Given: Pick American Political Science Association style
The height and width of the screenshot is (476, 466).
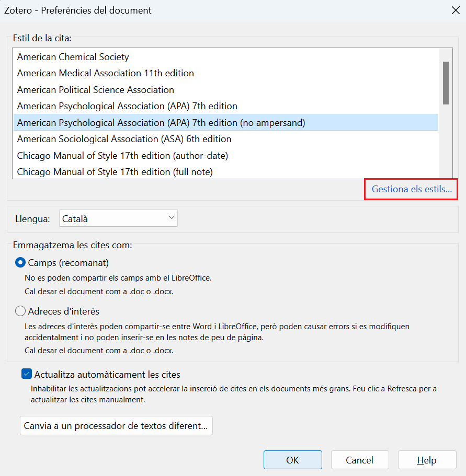Looking at the screenshot, I should coord(226,90).
